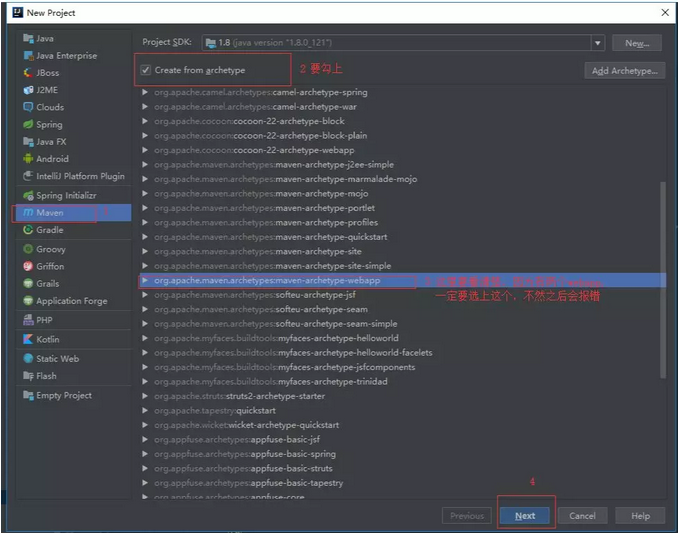Expand maven-archetype-quickstart node
Screen dimensions: 679x533
[x=145, y=237]
